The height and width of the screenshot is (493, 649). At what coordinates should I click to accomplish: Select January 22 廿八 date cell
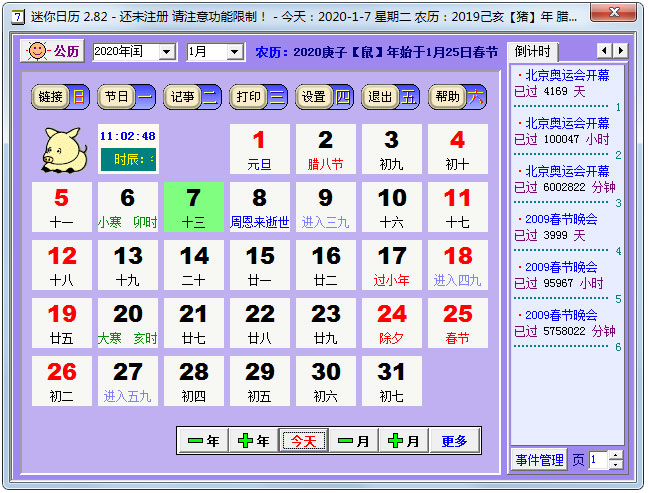(x=260, y=323)
